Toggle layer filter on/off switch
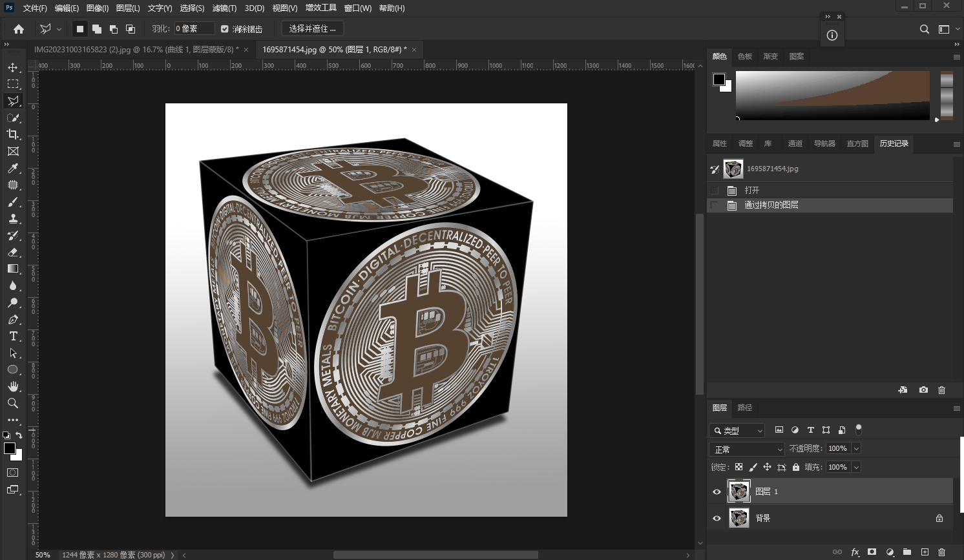The height and width of the screenshot is (560, 964). point(859,430)
